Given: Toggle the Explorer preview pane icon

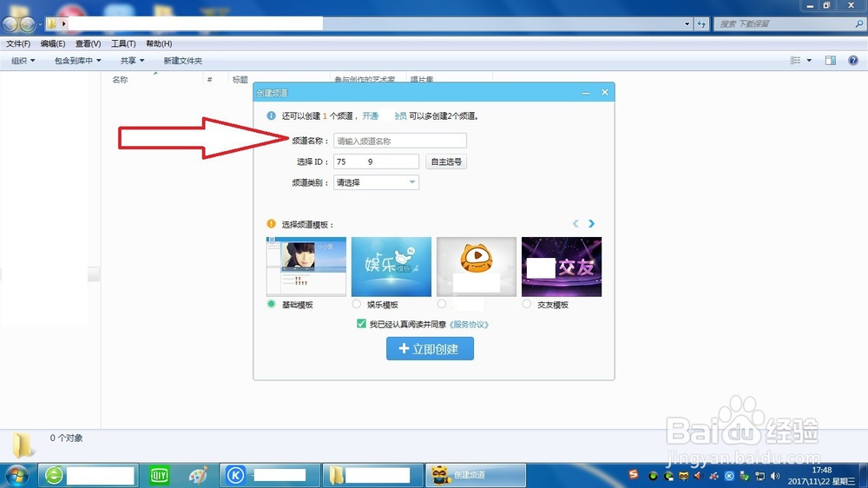Looking at the screenshot, I should click(831, 61).
